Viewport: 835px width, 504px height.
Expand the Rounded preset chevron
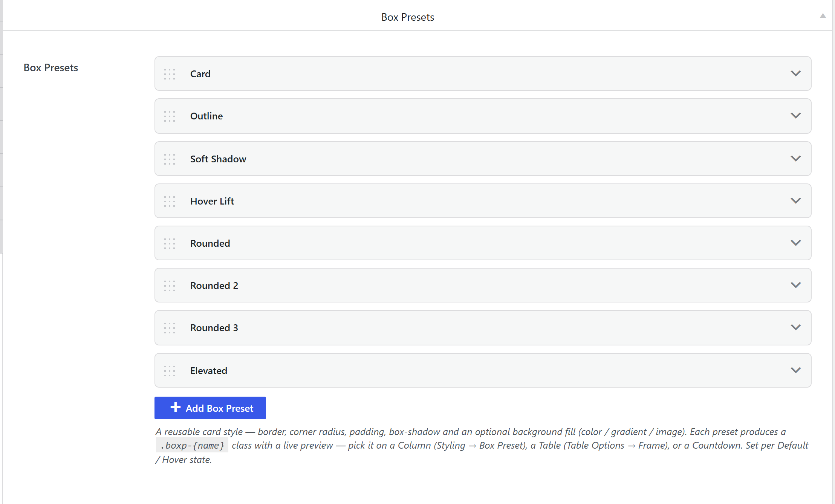(x=795, y=243)
